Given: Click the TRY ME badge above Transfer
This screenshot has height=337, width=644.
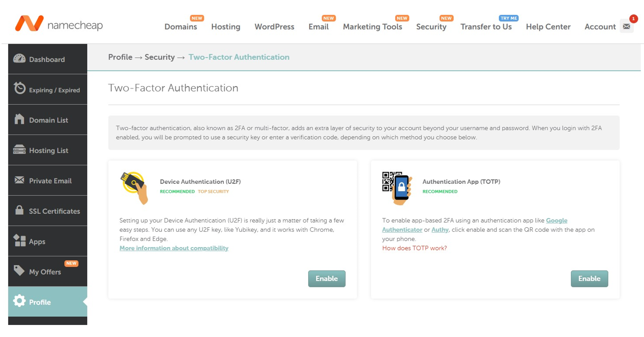Looking at the screenshot, I should tap(509, 18).
